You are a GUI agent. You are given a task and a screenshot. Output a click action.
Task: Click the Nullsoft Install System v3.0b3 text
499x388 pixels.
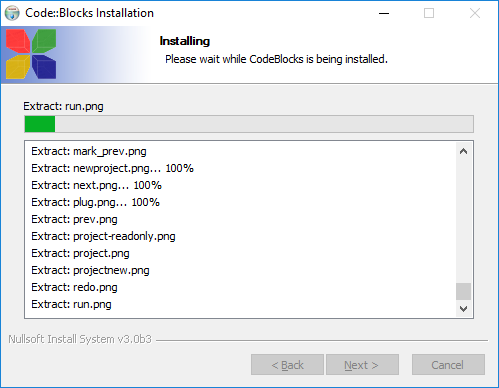coord(80,339)
